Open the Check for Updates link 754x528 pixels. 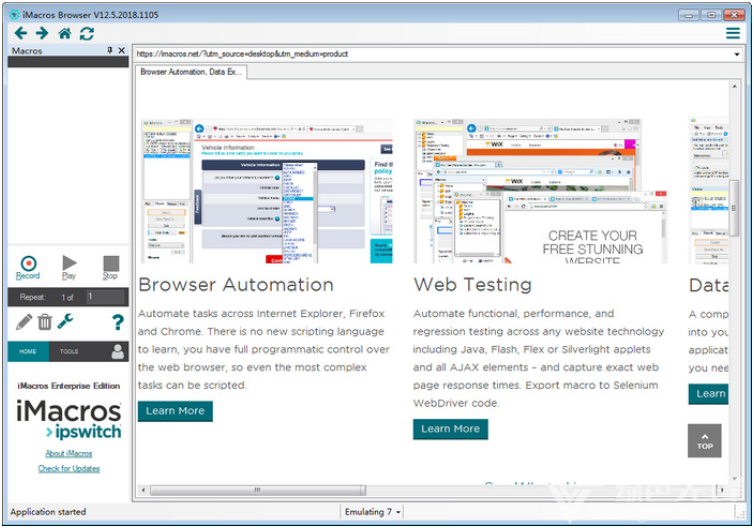[x=69, y=468]
